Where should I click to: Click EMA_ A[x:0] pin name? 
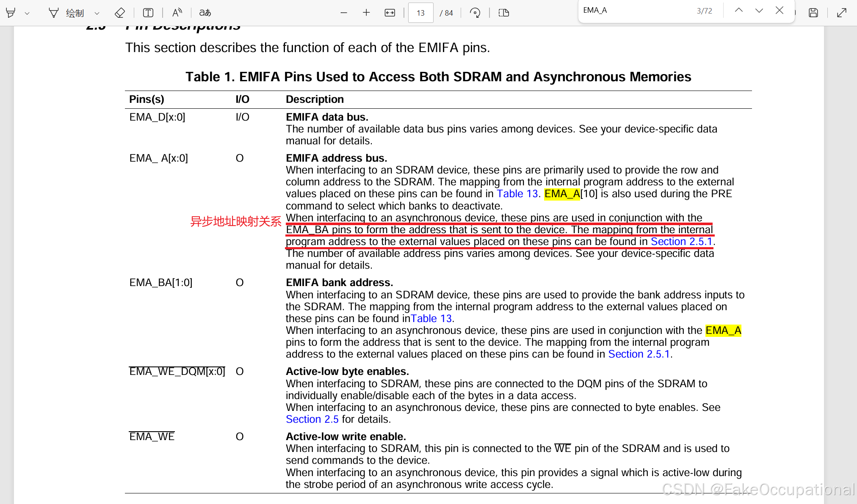[x=158, y=158]
